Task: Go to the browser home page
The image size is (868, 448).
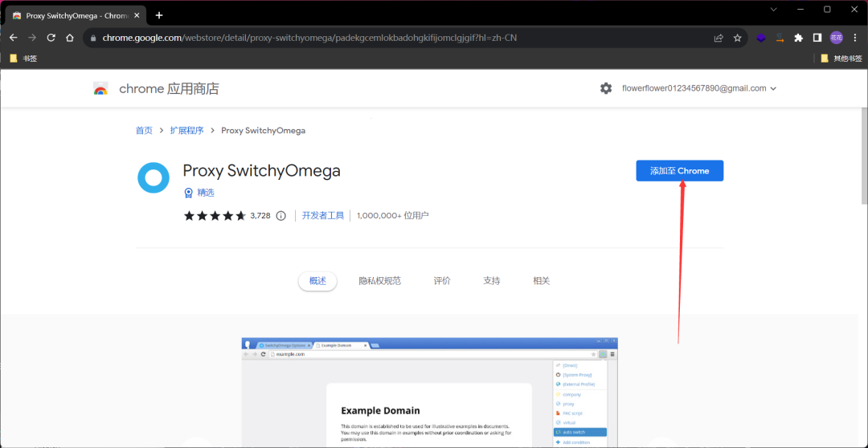Action: 71,38
